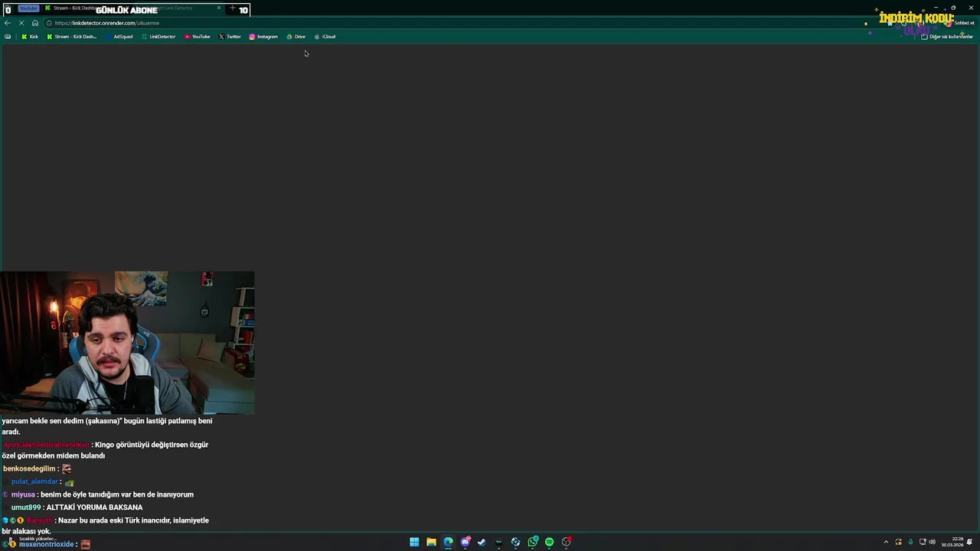Screen dimensions: 980x551
Task: Click username pulat_alemdar in chat
Action: (x=34, y=481)
